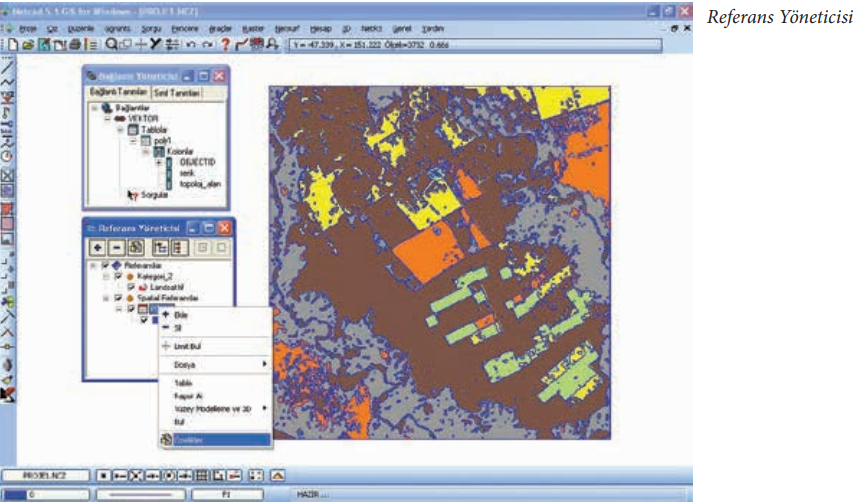Collapse the Tablolar node expander
Viewport: 863px width, 503px height.
pyautogui.click(x=120, y=129)
